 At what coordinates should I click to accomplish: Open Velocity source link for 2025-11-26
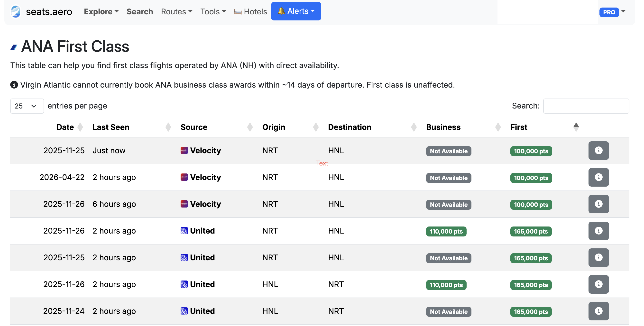pos(205,204)
